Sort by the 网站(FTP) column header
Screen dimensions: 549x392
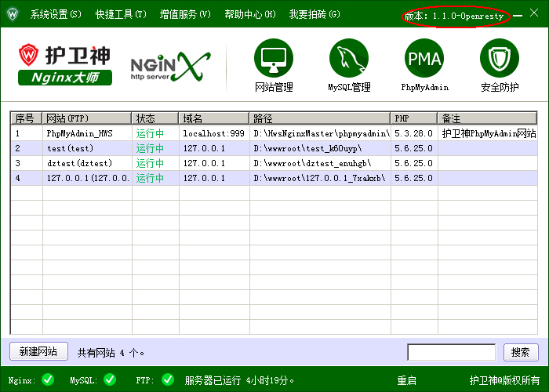click(x=86, y=118)
